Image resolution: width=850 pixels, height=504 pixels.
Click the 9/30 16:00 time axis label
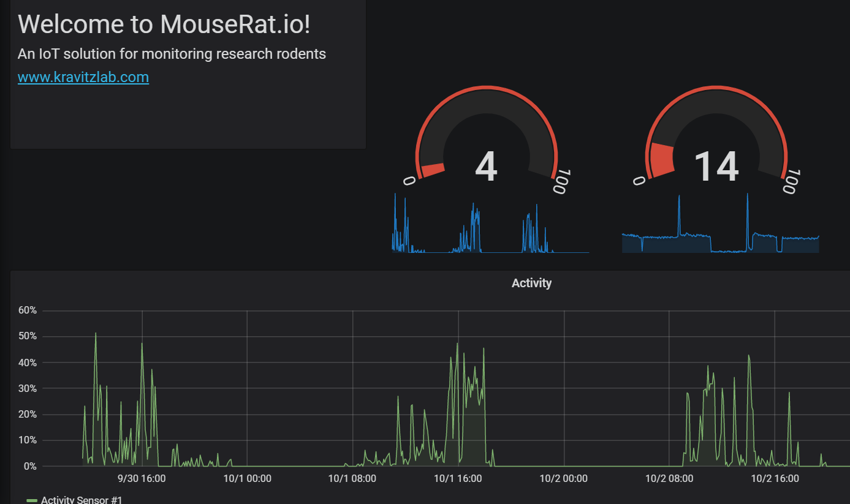(142, 478)
